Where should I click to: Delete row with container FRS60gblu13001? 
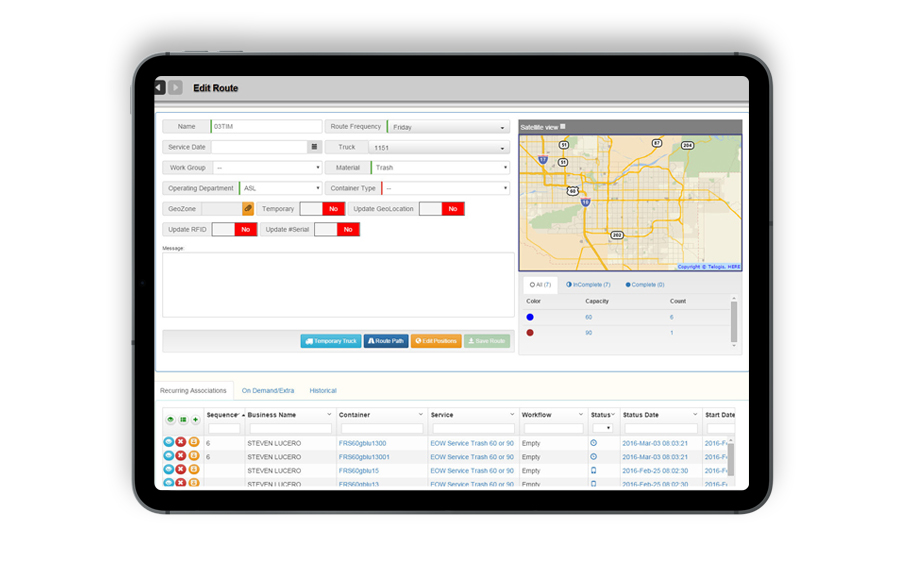tap(181, 456)
